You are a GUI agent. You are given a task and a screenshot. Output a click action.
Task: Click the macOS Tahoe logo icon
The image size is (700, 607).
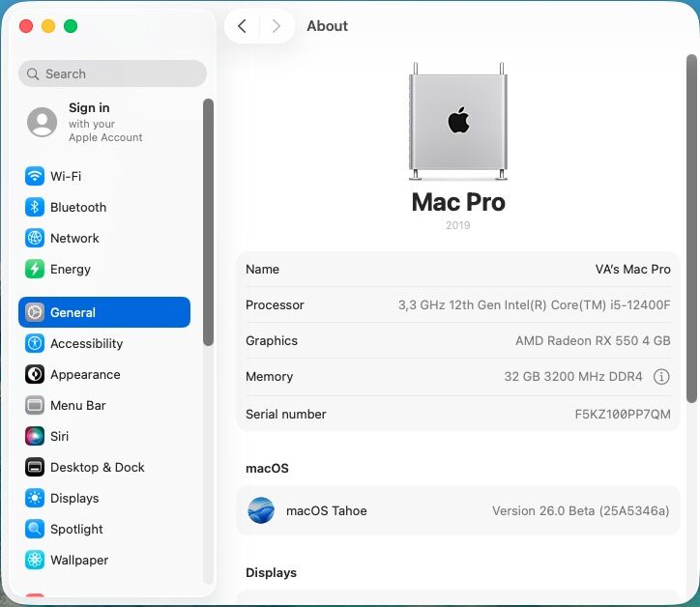[x=261, y=510]
